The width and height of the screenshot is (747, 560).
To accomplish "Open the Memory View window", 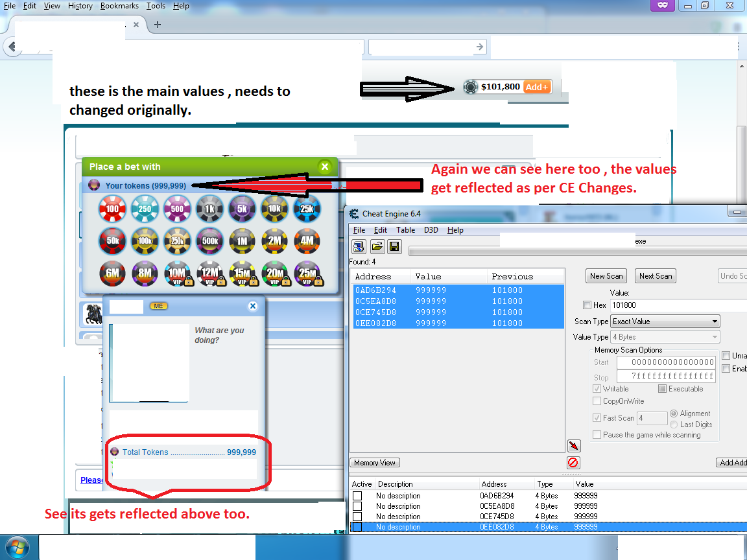I will (374, 462).
